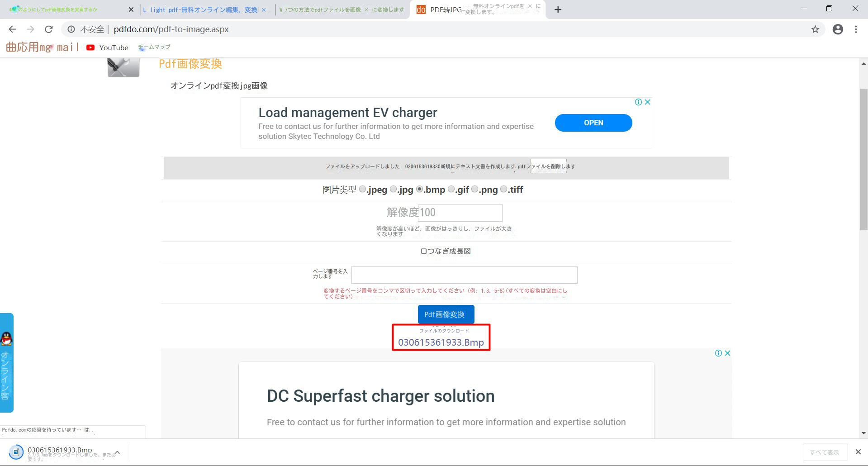Open the downloaded 030615361933.Bmp file icon
This screenshot has width=868, height=466.
pos(16,452)
